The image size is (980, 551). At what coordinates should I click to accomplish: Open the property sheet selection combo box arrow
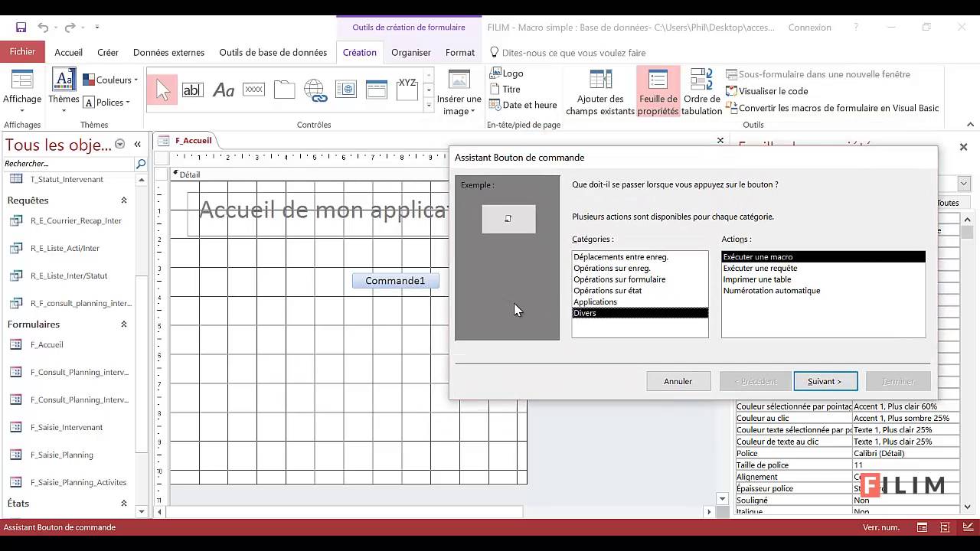[x=964, y=184]
